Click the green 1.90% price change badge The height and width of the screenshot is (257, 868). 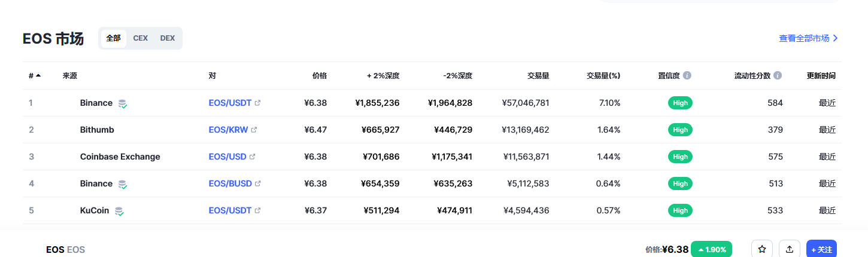coord(711,249)
